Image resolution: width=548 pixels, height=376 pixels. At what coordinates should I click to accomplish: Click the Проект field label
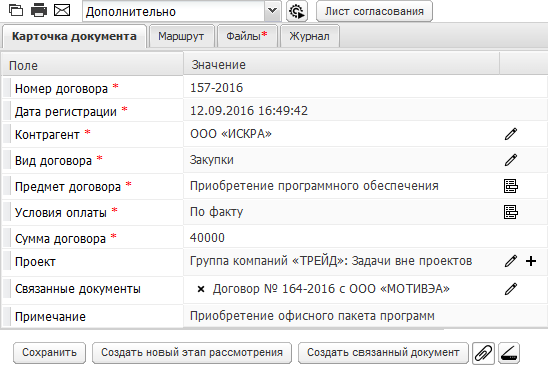[x=35, y=262]
